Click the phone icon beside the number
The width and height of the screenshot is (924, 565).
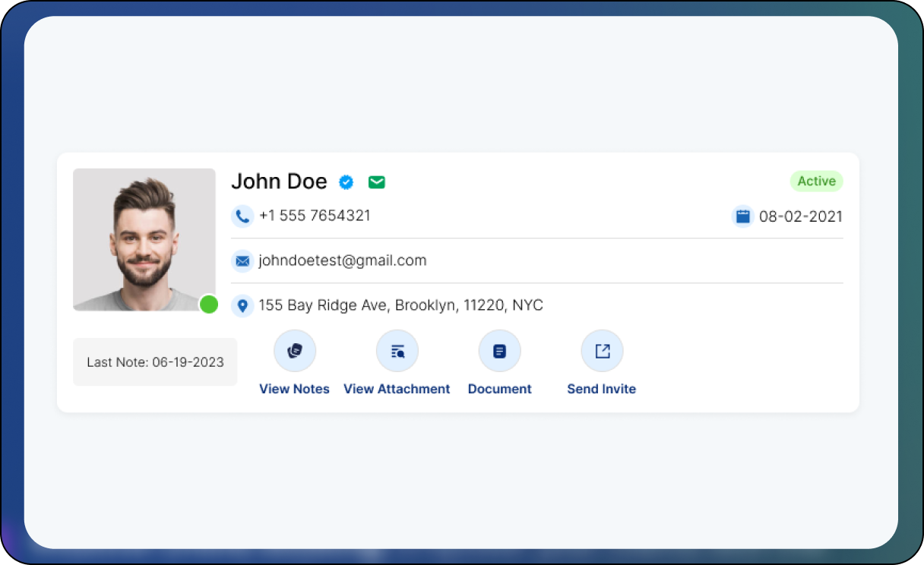[242, 216]
